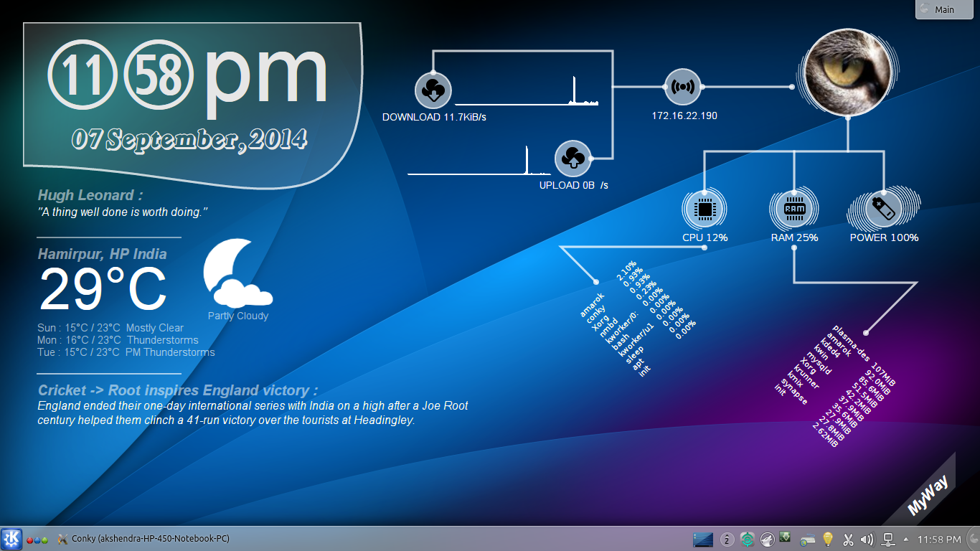Open the volume speaker tray icon

coord(867,539)
